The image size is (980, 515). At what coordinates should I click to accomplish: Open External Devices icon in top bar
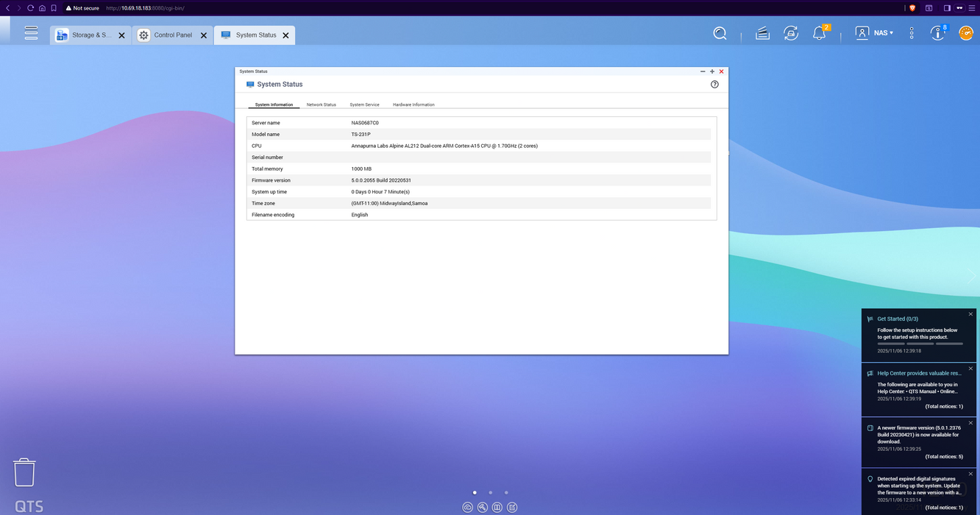(791, 33)
